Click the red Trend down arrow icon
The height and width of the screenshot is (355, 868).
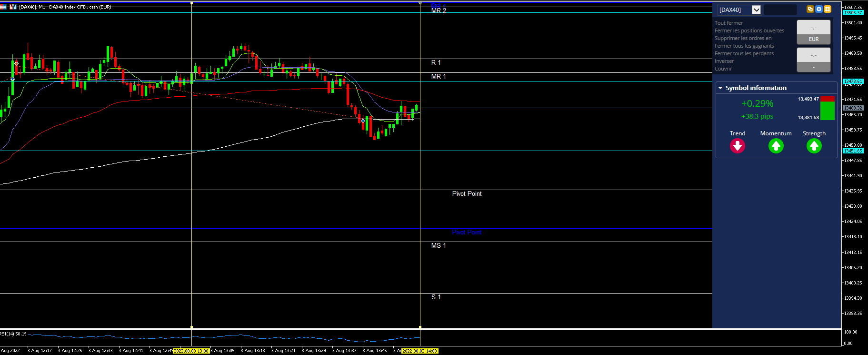[x=738, y=146]
